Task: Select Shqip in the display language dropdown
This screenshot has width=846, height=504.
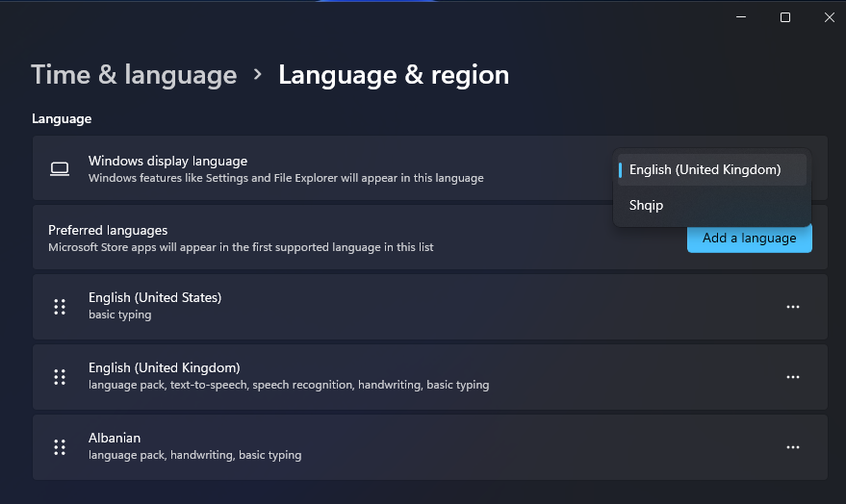Action: (x=711, y=206)
